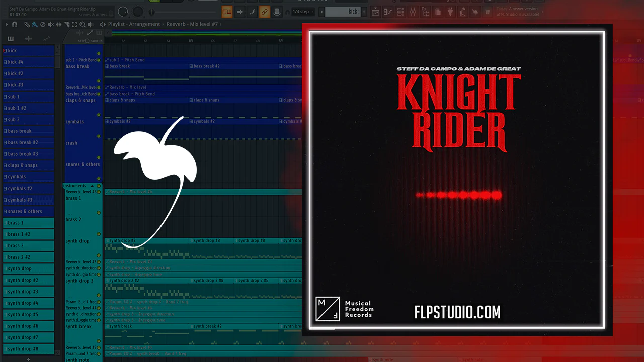
Task: Adjust the main volume knob
Action: (123, 12)
